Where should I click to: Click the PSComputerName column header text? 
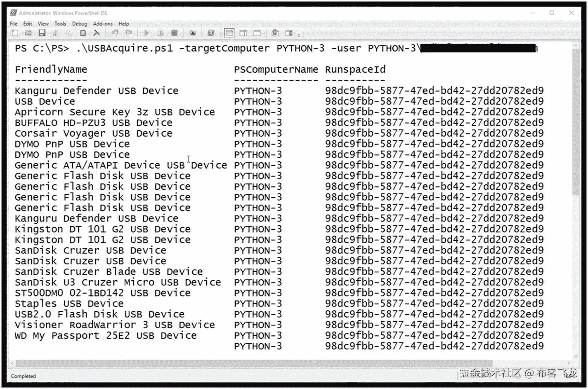coord(276,70)
